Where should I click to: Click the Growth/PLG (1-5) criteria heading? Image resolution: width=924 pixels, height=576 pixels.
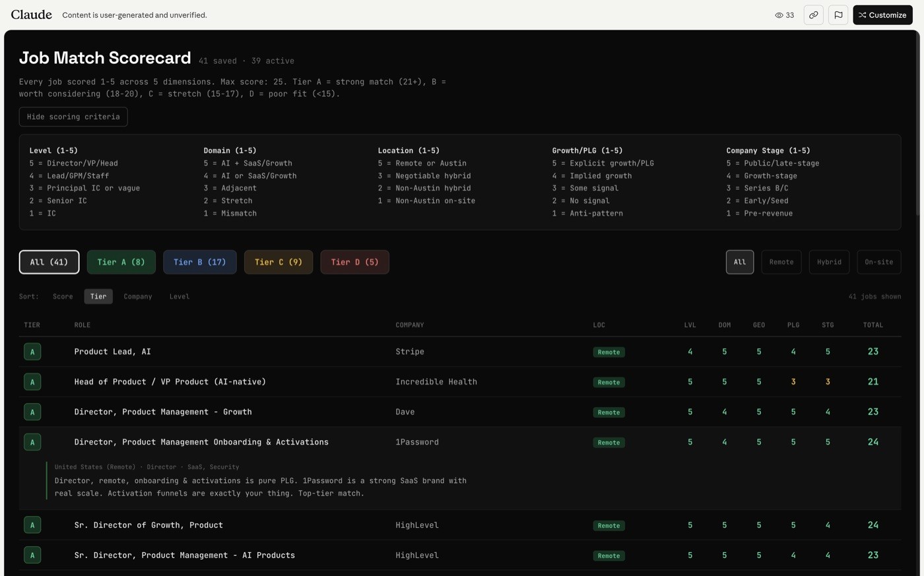pos(587,151)
